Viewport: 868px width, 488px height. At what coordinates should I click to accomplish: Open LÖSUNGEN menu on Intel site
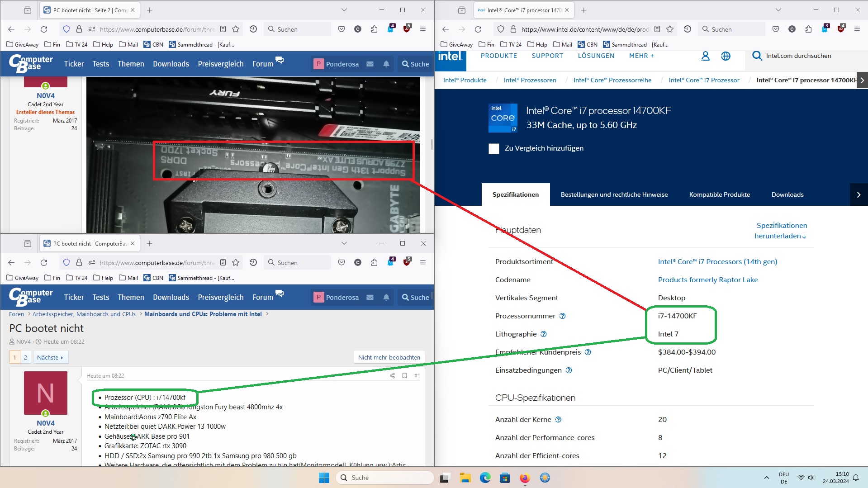pos(596,56)
